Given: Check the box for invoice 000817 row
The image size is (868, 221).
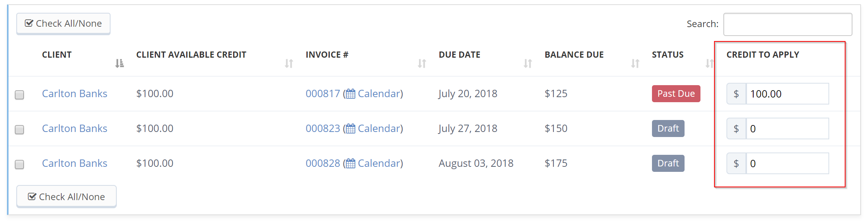Looking at the screenshot, I should coord(19,95).
